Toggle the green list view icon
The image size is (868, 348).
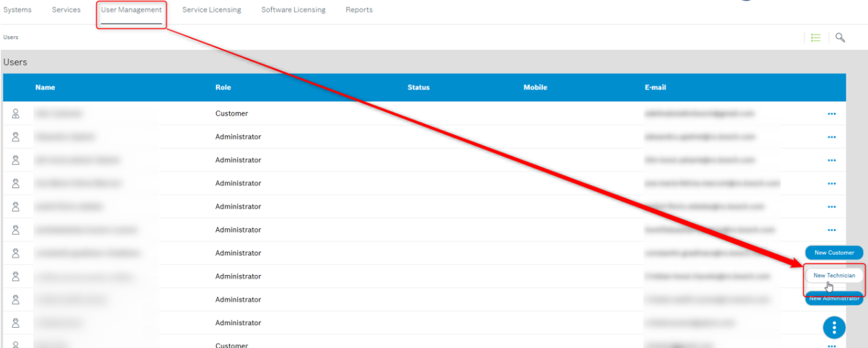coord(815,38)
